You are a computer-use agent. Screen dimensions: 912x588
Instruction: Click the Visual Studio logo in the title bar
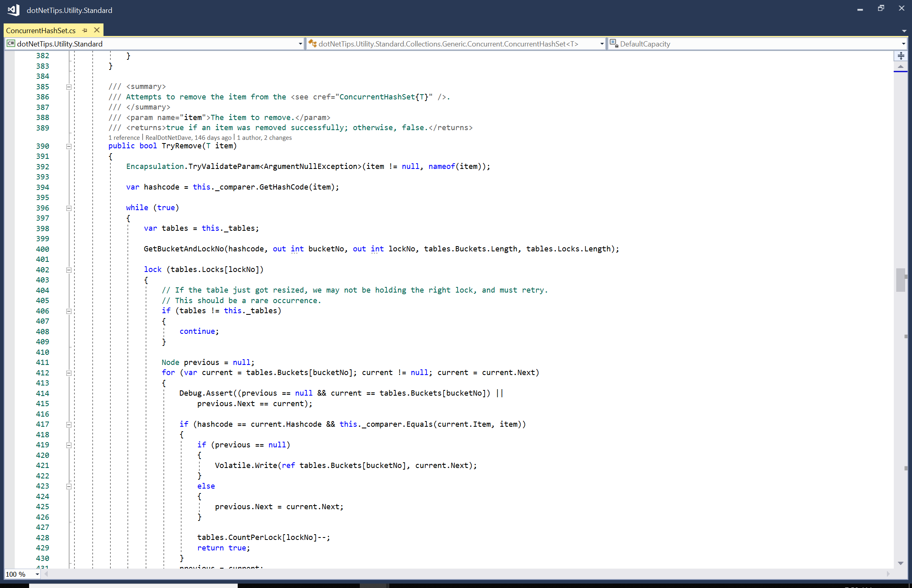(x=13, y=10)
